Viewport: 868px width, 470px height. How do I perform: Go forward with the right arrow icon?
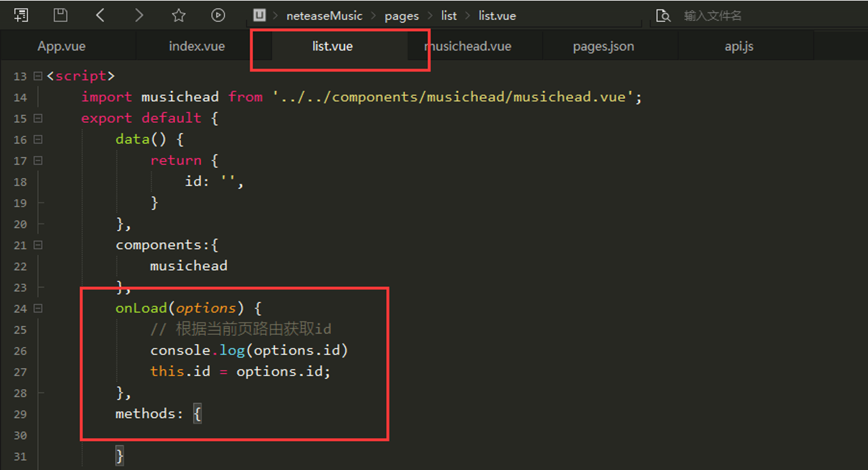[139, 15]
